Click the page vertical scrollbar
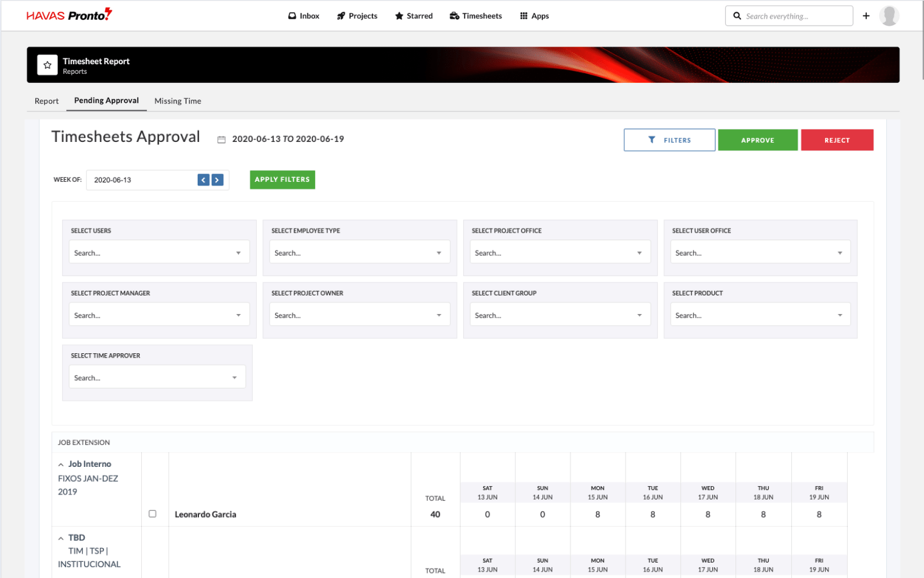This screenshot has width=924, height=578. point(921,40)
